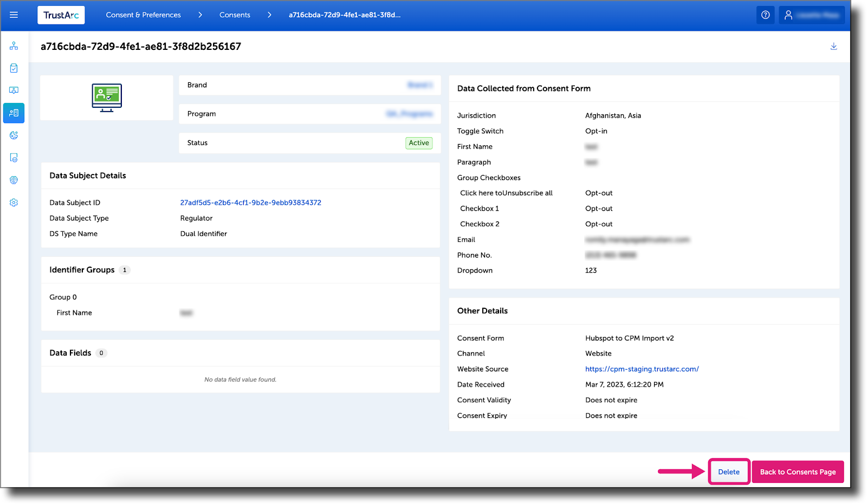Viewport: 867px width, 504px height.
Task: Select the hierarchy icon in the sidebar
Action: coord(14,46)
